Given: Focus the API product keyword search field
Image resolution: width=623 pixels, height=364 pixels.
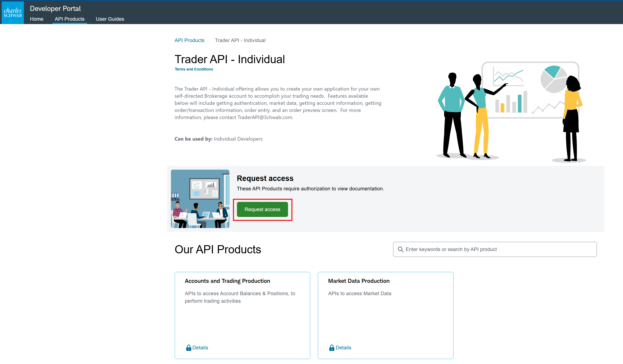Looking at the screenshot, I should click(x=495, y=249).
